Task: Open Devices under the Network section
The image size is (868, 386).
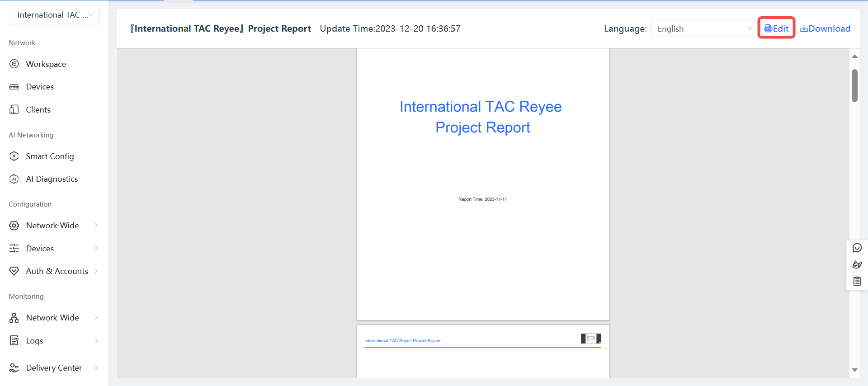Action: [40, 87]
